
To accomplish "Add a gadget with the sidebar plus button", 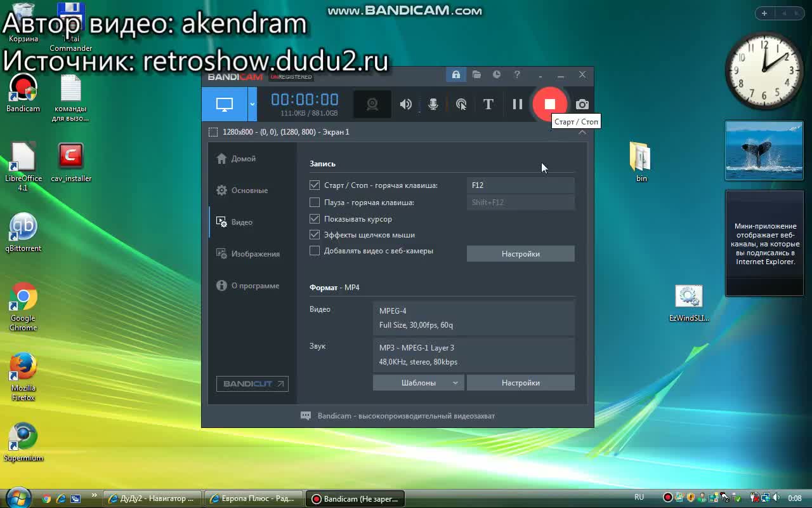I will coord(764,13).
